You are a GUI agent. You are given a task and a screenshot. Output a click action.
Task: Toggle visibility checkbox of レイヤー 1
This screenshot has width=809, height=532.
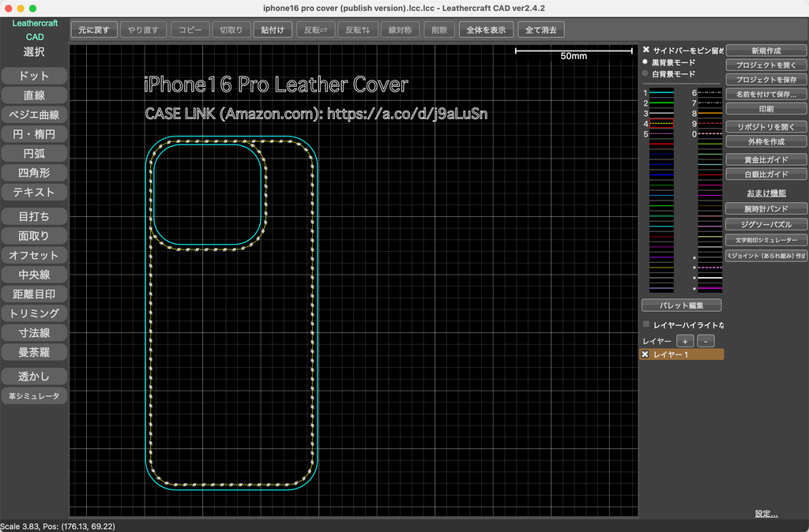point(645,354)
